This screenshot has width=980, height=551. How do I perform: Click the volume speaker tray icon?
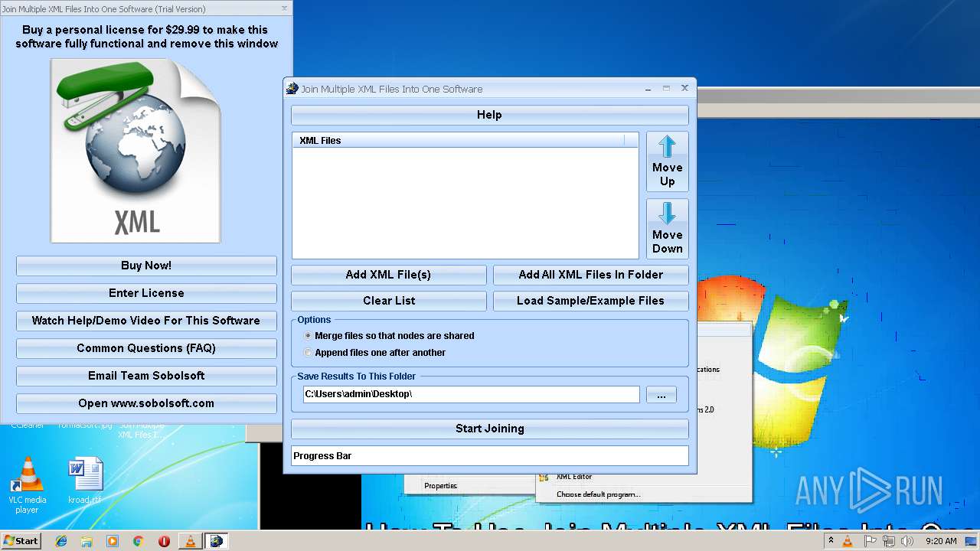pyautogui.click(x=907, y=541)
